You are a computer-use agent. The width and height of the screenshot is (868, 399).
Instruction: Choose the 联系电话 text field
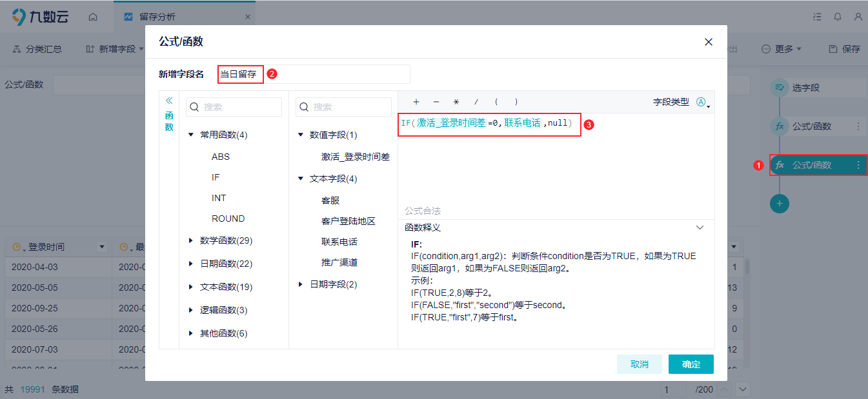click(339, 242)
